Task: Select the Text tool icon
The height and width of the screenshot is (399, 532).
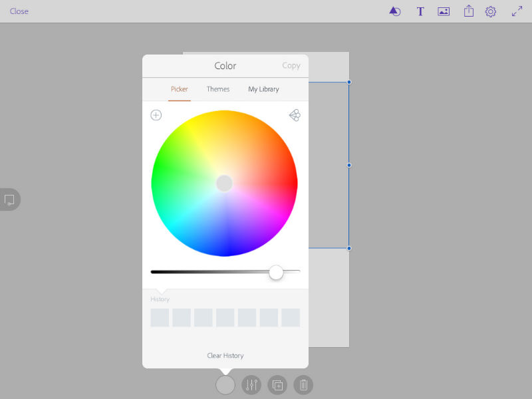Action: [420, 11]
